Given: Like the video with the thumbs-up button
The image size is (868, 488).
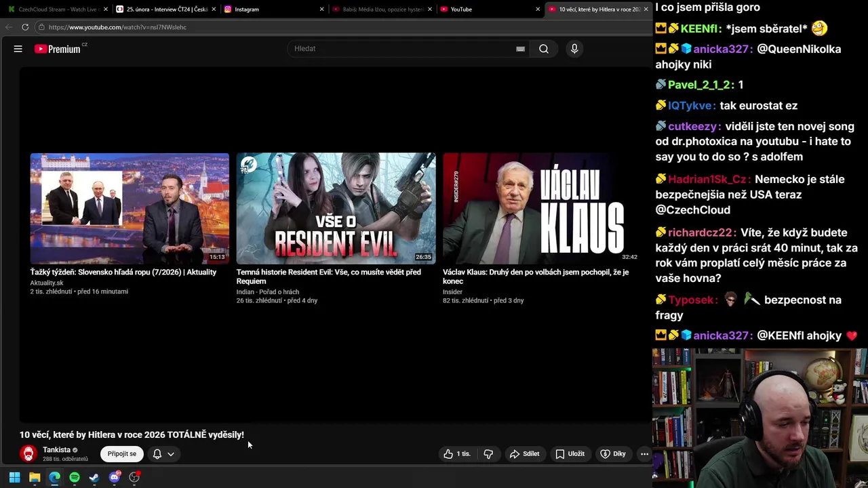Looking at the screenshot, I should pyautogui.click(x=456, y=454).
